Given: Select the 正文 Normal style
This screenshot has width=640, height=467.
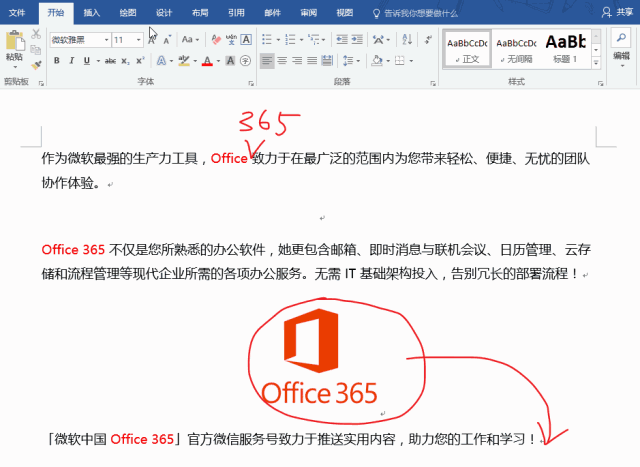Looking at the screenshot, I should [x=467, y=49].
